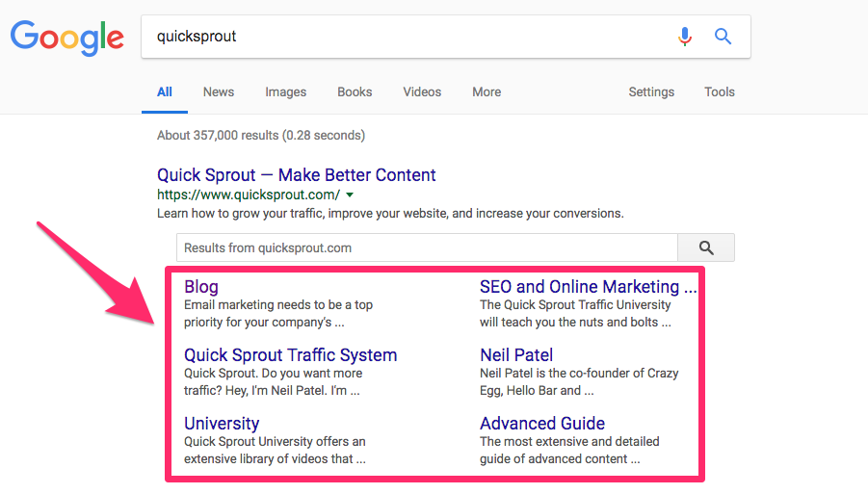Open Quick Sprout — Make Better Content result
868x494 pixels.
coord(296,175)
